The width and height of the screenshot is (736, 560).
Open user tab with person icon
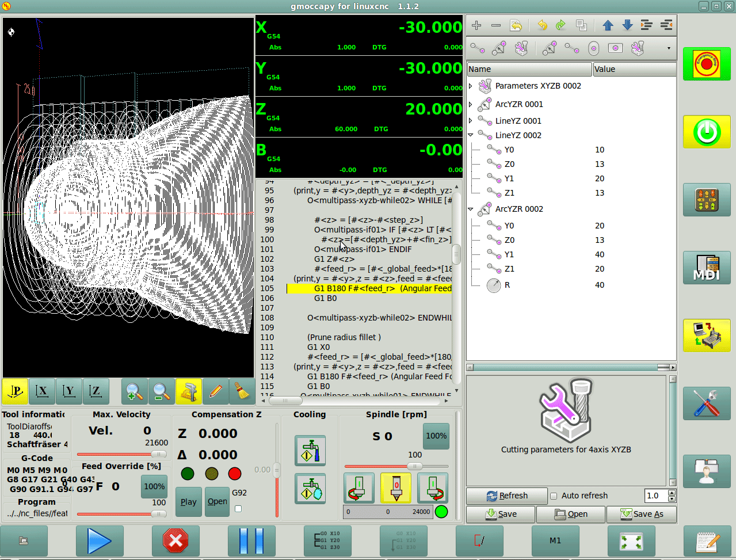pyautogui.click(x=707, y=471)
